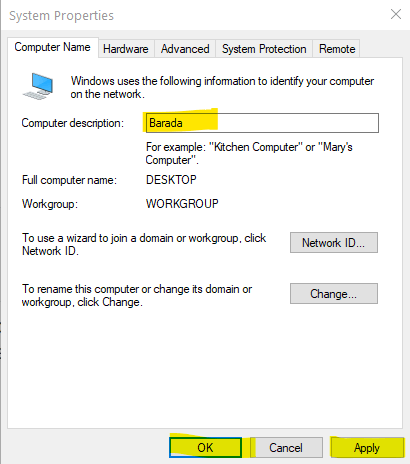Click the Computer Name tab
This screenshot has width=410, height=464.
tap(53, 47)
